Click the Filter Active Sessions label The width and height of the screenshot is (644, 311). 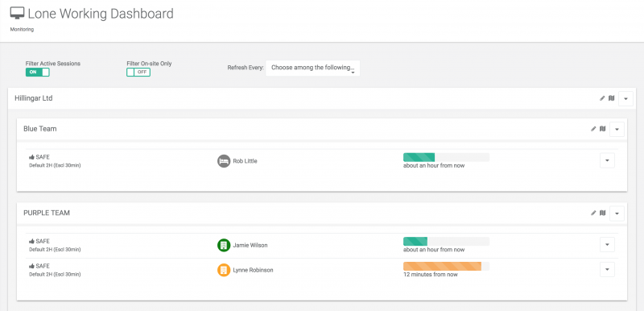(x=53, y=64)
